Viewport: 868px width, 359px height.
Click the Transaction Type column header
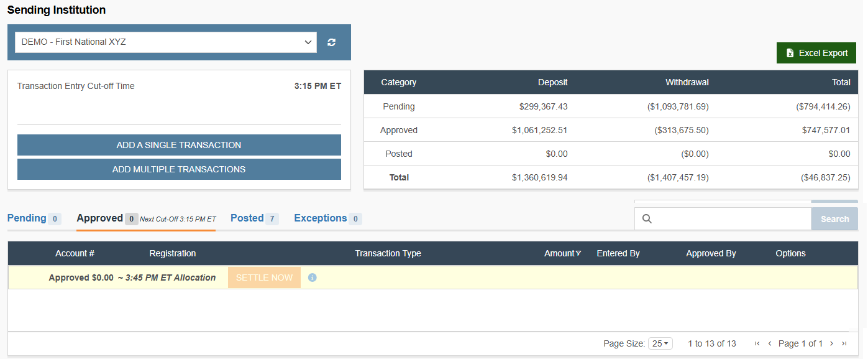click(388, 253)
